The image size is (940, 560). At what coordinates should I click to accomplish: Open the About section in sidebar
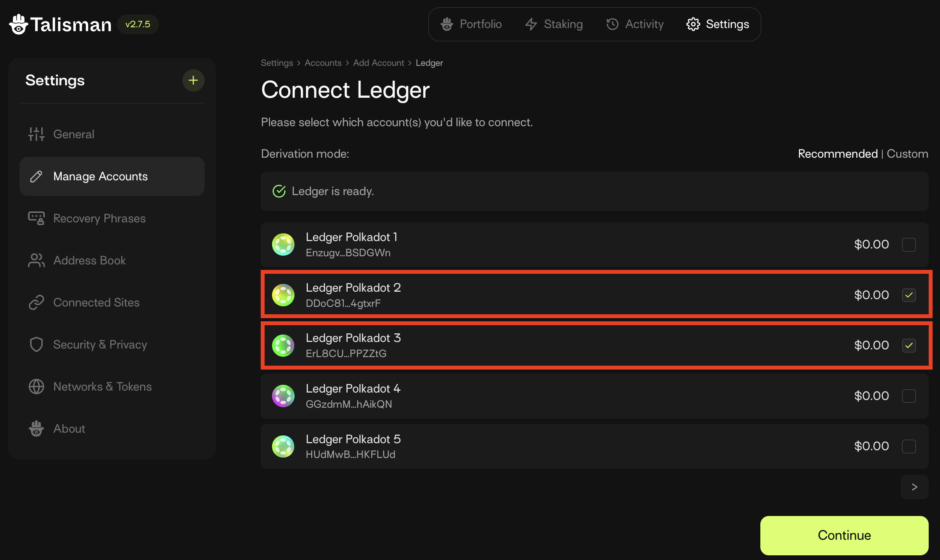(69, 429)
